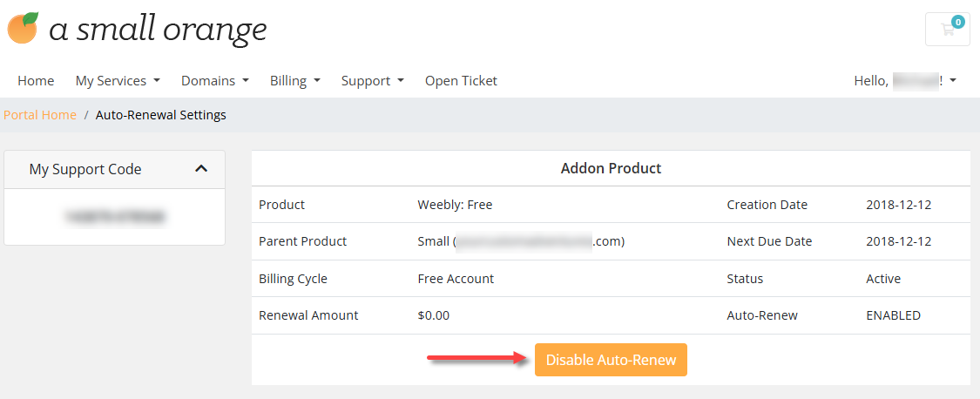This screenshot has height=399, width=980.
Task: Click the A Small Orange logo
Action: point(137,30)
